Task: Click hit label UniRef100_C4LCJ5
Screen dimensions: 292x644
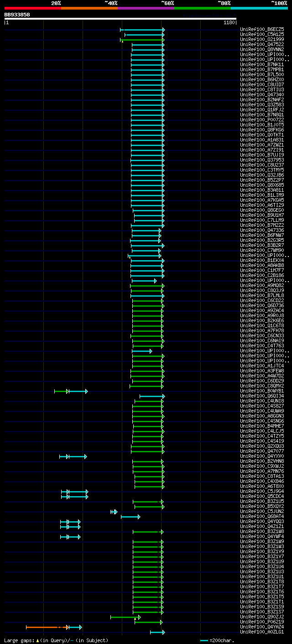Action: (x=262, y=431)
